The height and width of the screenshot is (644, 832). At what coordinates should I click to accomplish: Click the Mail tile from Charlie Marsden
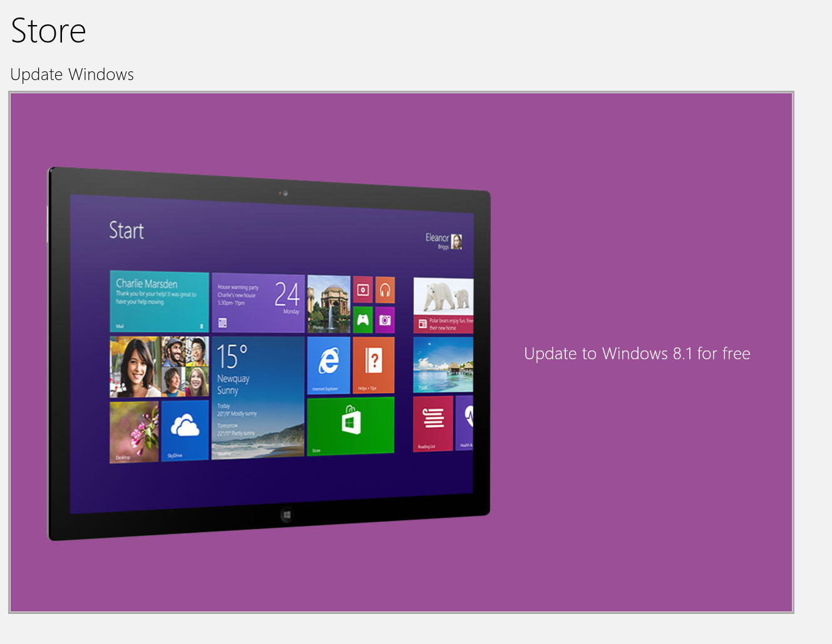pos(159,301)
